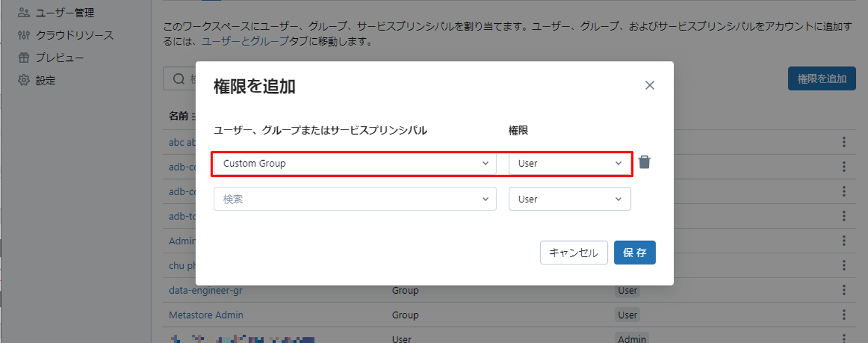
Task: Click the 権限を追加 button at top right
Action: coord(821,79)
